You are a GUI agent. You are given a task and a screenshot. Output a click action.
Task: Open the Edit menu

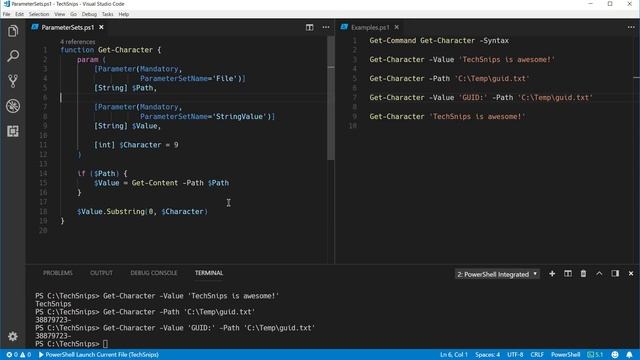tap(20, 14)
